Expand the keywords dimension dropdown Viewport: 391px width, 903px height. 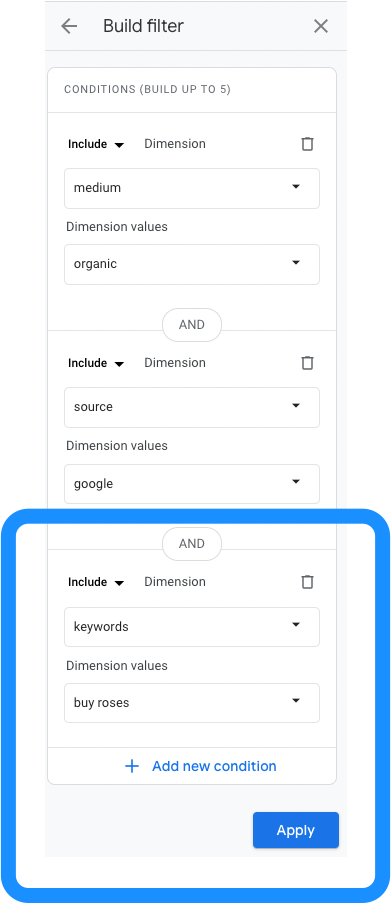(192, 627)
